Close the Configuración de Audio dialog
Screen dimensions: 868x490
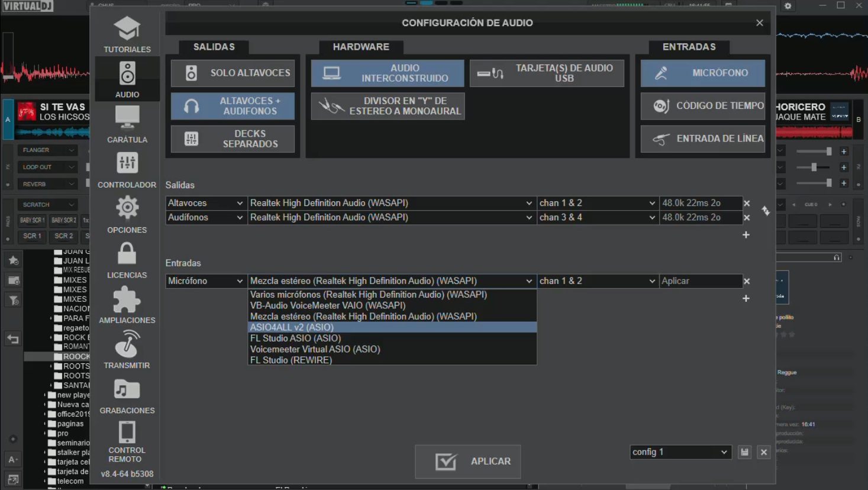pos(760,23)
